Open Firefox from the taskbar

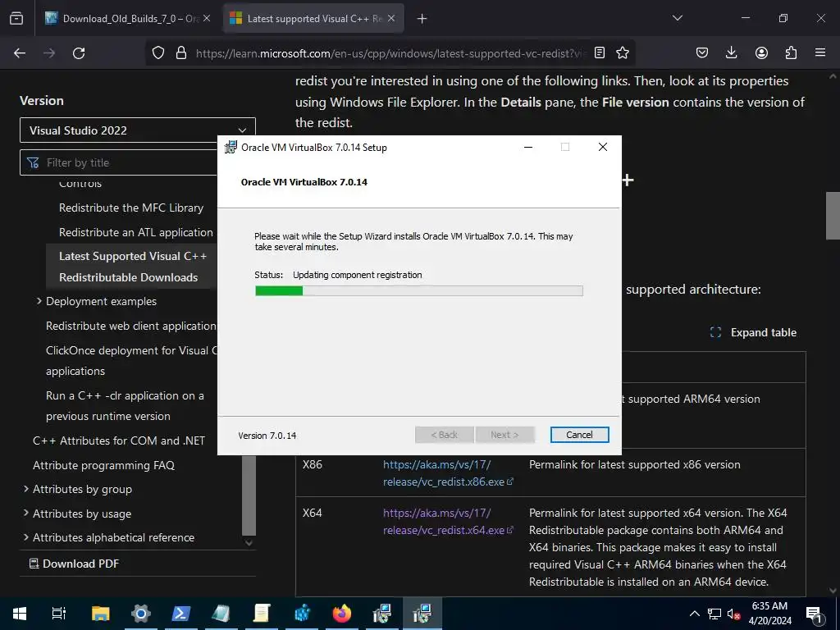[341, 614]
